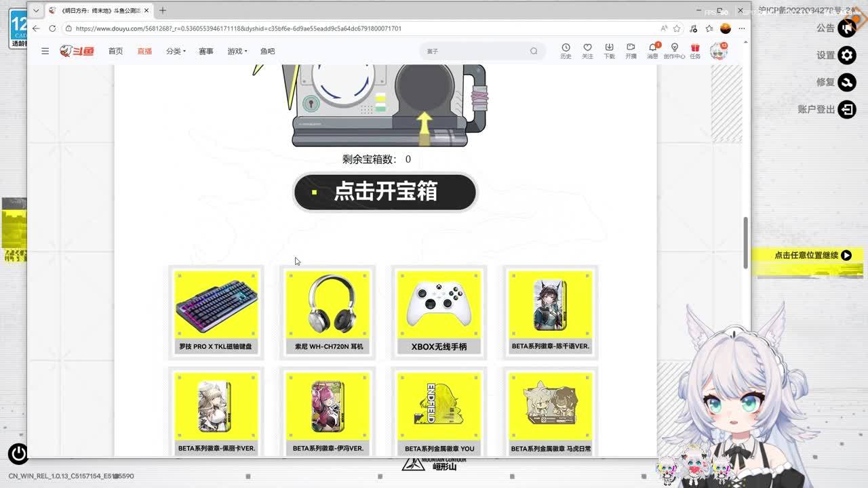Click the 点击开宝箱 open chest button

click(384, 192)
